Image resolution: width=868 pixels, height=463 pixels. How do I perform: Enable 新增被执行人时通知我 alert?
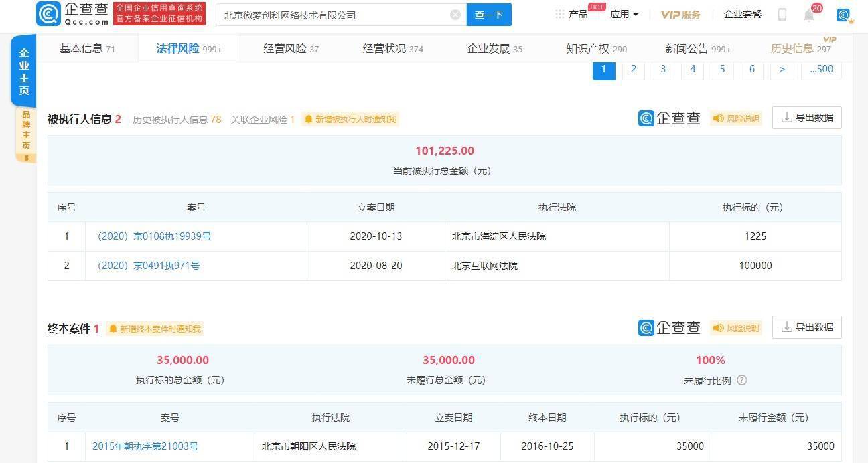(350, 120)
